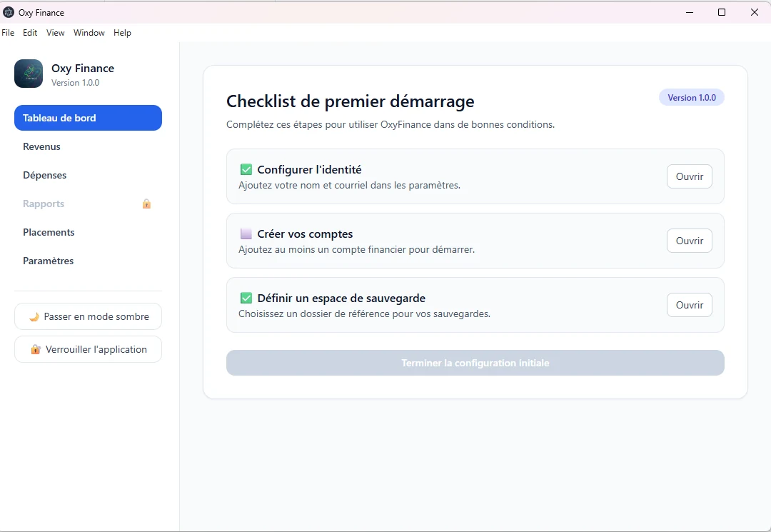The image size is (771, 532).
Task: Click the title bar Oxy Finance app icon
Action: (x=9, y=12)
